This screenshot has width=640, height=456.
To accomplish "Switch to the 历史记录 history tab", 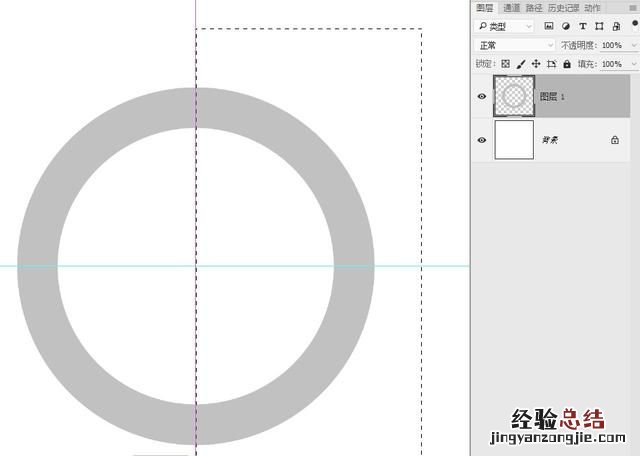I will point(563,8).
